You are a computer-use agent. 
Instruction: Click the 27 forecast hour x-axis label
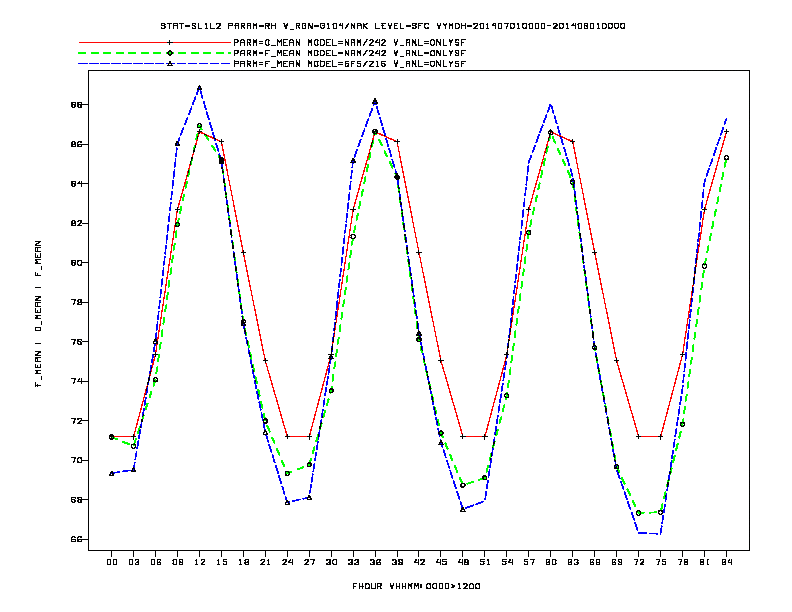tap(309, 562)
